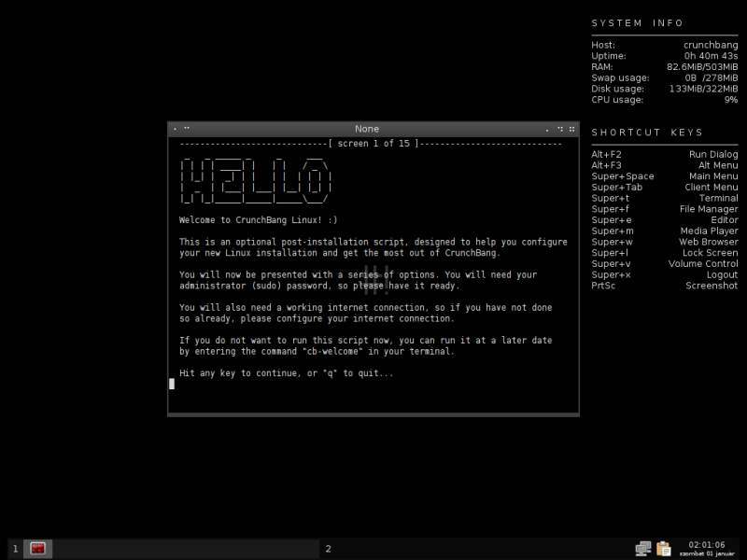
Task: Click the 'Media Player' label
Action: [709, 231]
